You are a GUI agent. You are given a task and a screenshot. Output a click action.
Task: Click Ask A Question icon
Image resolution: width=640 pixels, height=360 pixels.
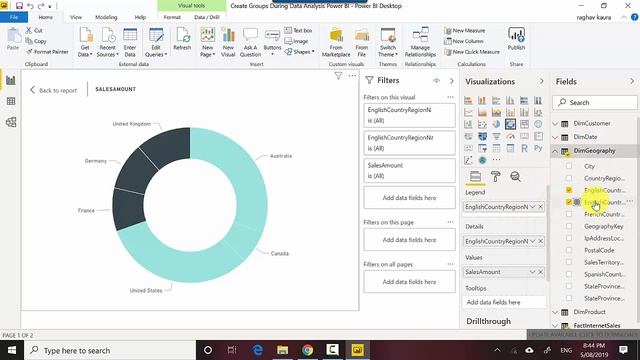point(250,42)
